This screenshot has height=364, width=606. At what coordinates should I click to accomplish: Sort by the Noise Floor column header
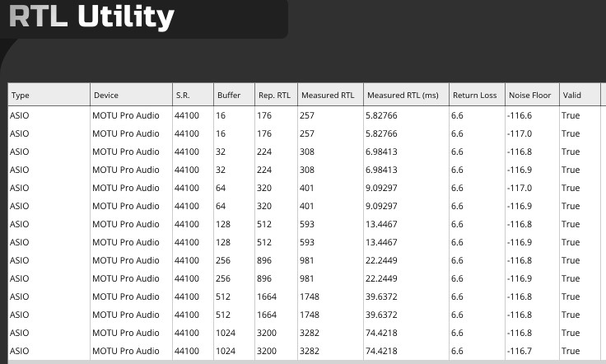pos(529,96)
